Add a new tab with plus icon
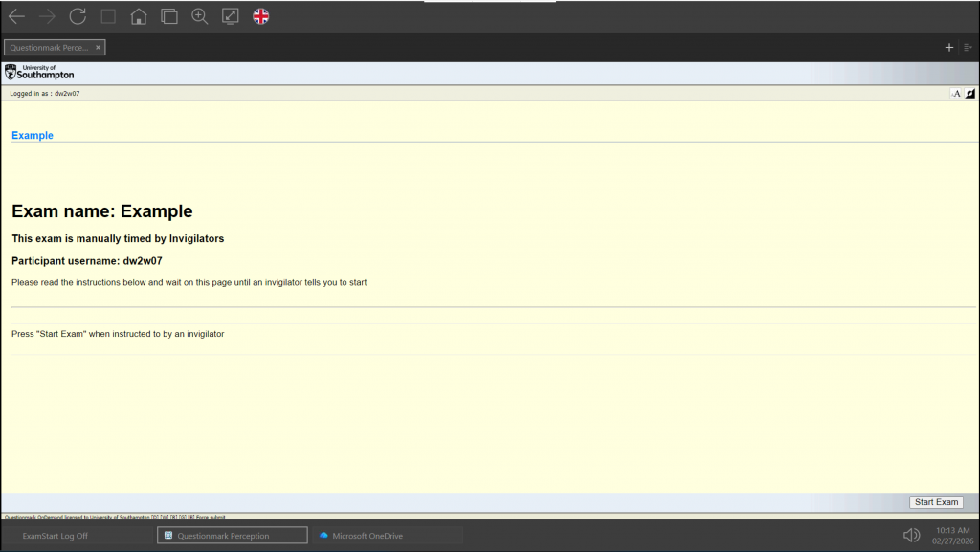 coord(949,47)
